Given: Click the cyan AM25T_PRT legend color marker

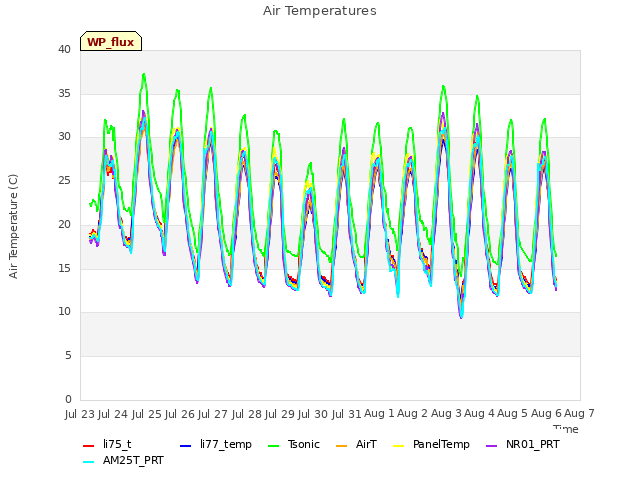Looking at the screenshot, I should pyautogui.click(x=89, y=462).
